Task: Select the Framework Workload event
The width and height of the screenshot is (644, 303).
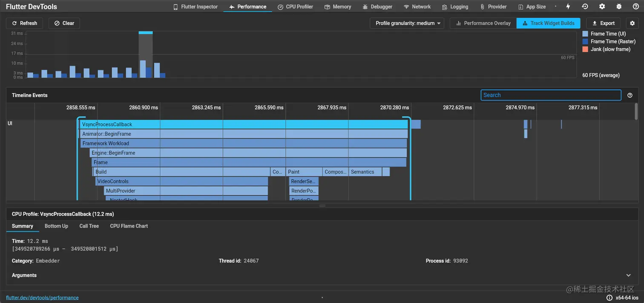Action: [x=244, y=143]
